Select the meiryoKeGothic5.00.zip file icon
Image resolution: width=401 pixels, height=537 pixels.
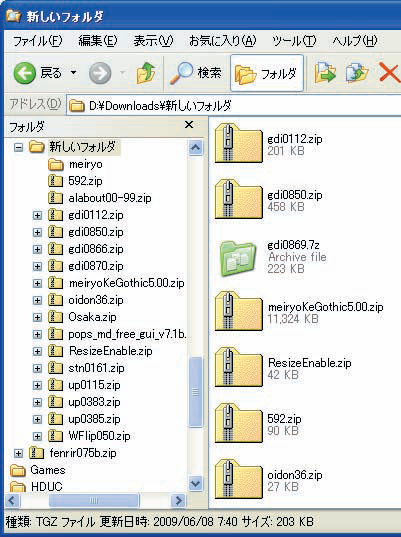[238, 311]
